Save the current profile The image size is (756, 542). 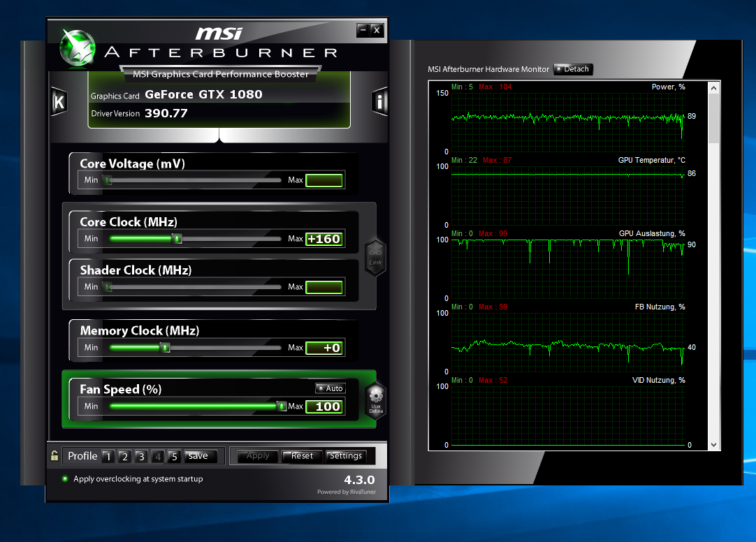coord(201,456)
